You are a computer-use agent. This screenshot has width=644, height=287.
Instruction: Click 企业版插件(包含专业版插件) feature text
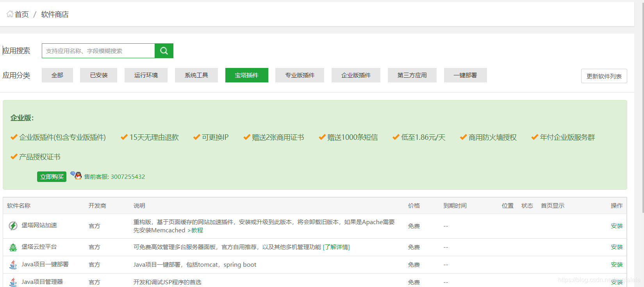tap(62, 137)
